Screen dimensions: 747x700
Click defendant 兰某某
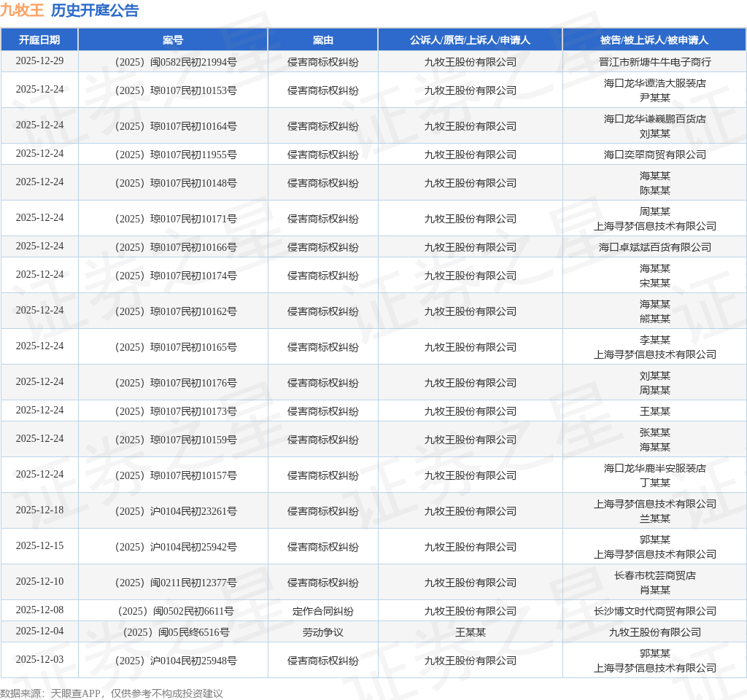tap(655, 518)
